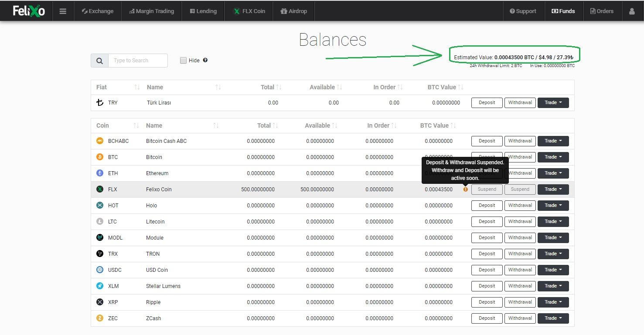Click the Ripple XRP coin icon

click(100, 302)
